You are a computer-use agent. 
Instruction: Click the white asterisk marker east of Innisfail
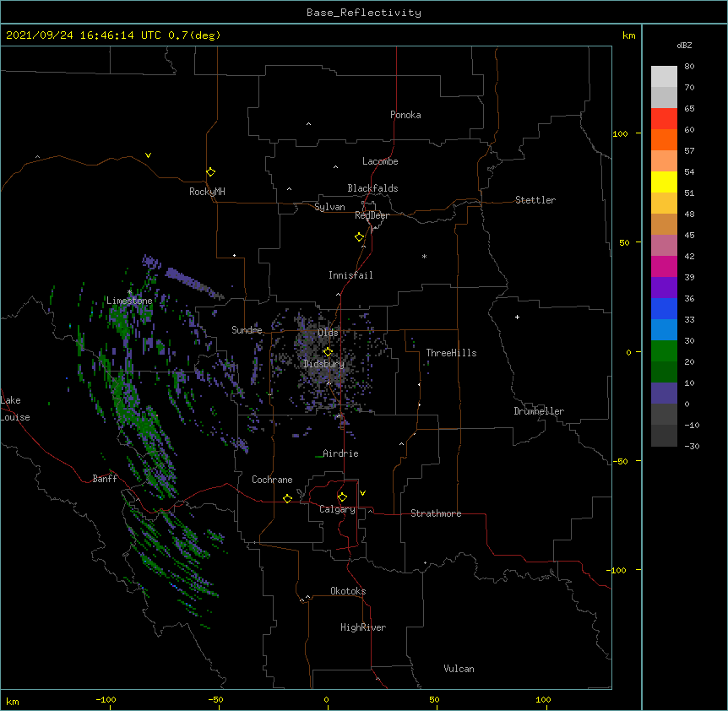424,256
